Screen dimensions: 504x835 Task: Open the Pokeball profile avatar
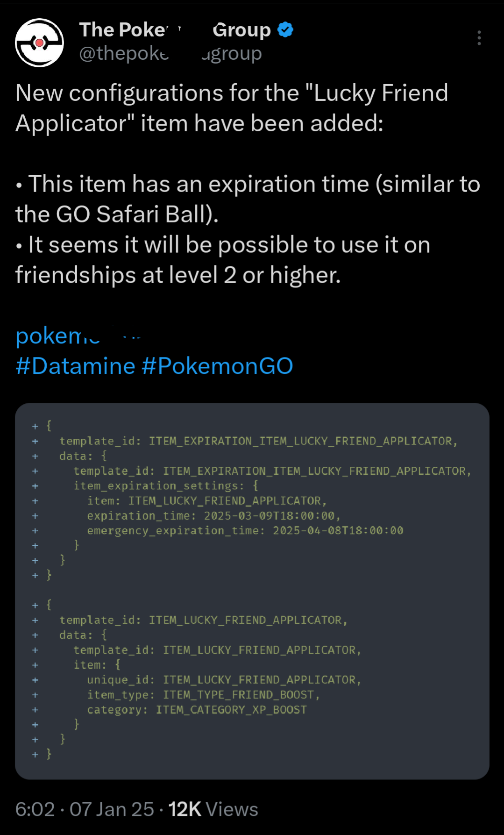[40, 43]
